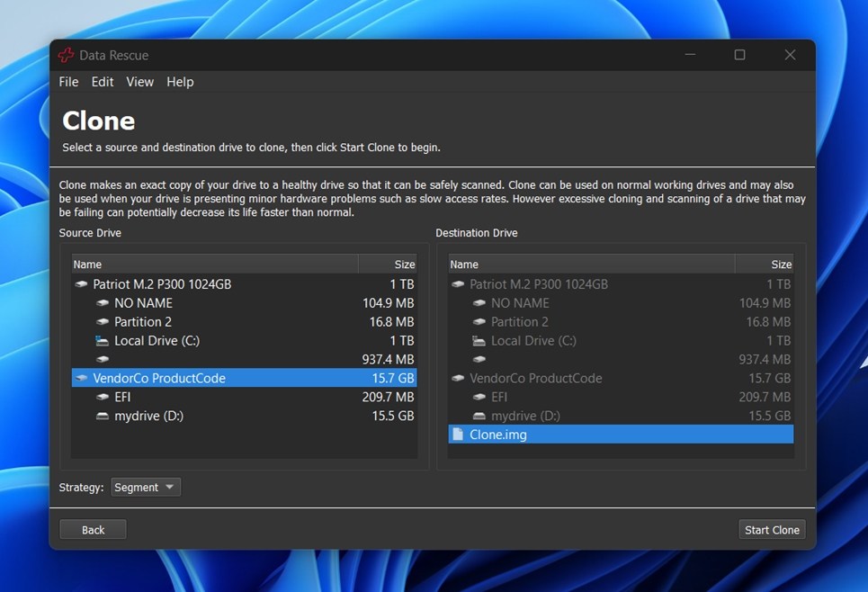Click the VendorCo ProductCode drive icon in Source
The width and height of the screenshot is (868, 592).
(x=82, y=379)
